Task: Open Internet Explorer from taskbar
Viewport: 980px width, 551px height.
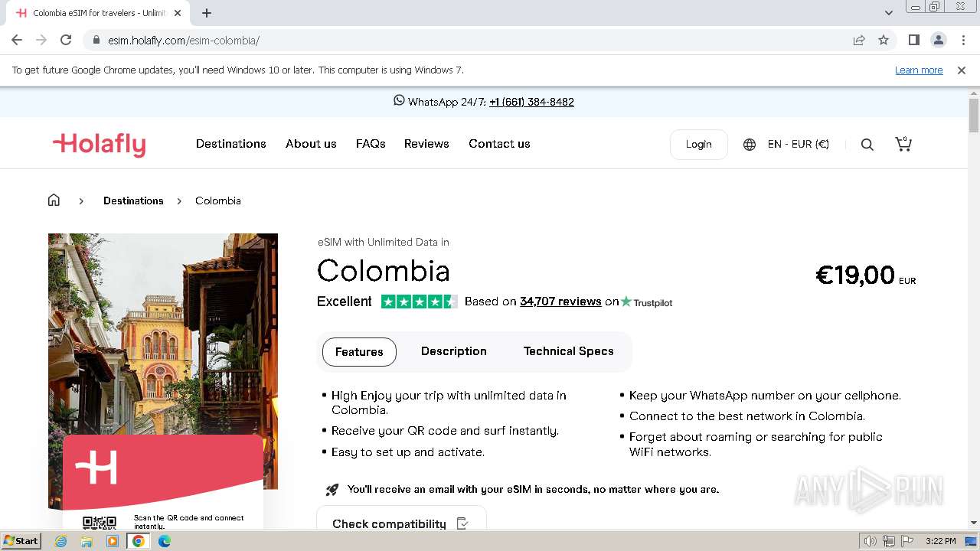Action: point(61,541)
